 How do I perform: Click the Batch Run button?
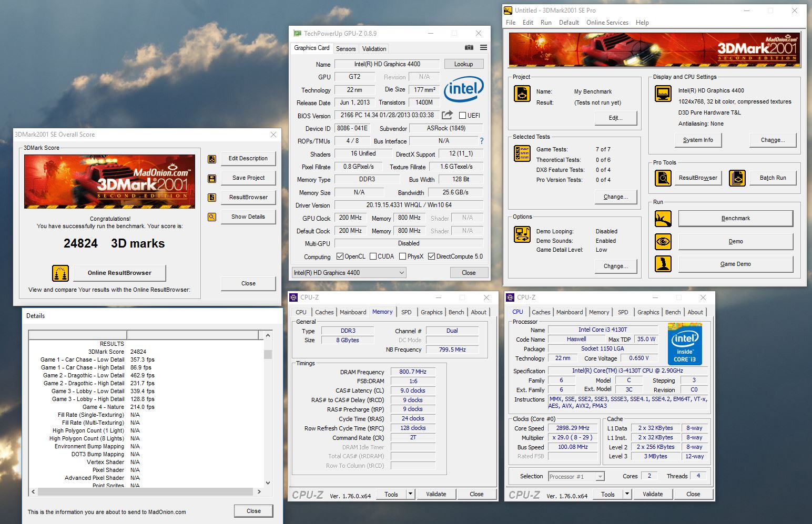[773, 178]
